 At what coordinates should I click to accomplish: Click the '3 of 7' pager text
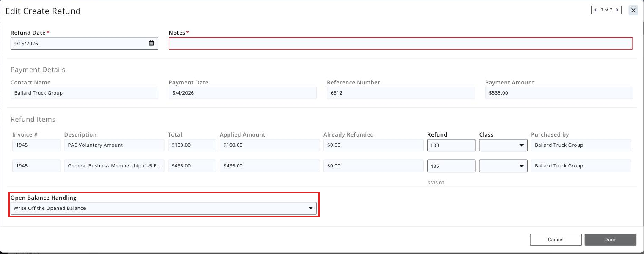coord(606,10)
